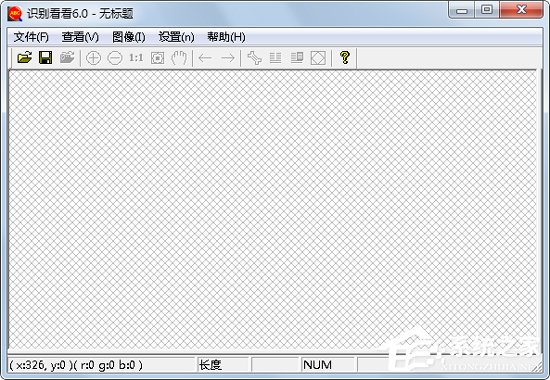Click the left arrow previous icon

pyautogui.click(x=205, y=58)
